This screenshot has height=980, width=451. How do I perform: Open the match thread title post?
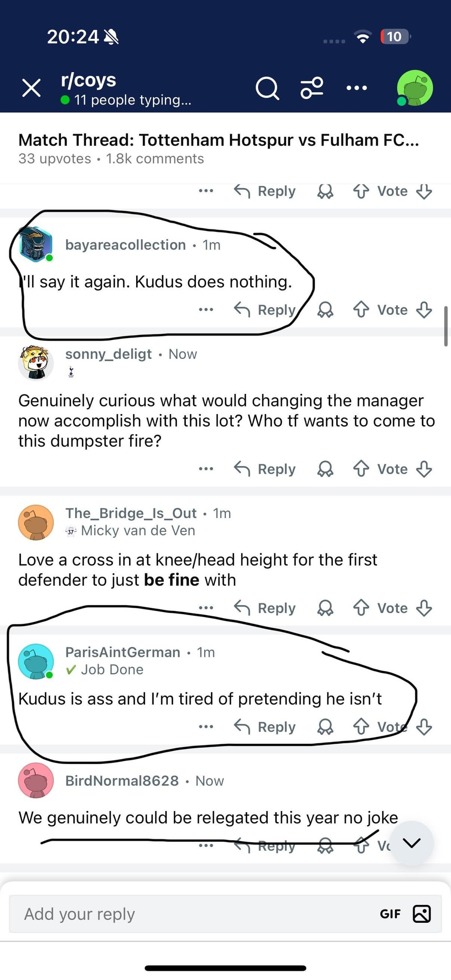point(219,140)
